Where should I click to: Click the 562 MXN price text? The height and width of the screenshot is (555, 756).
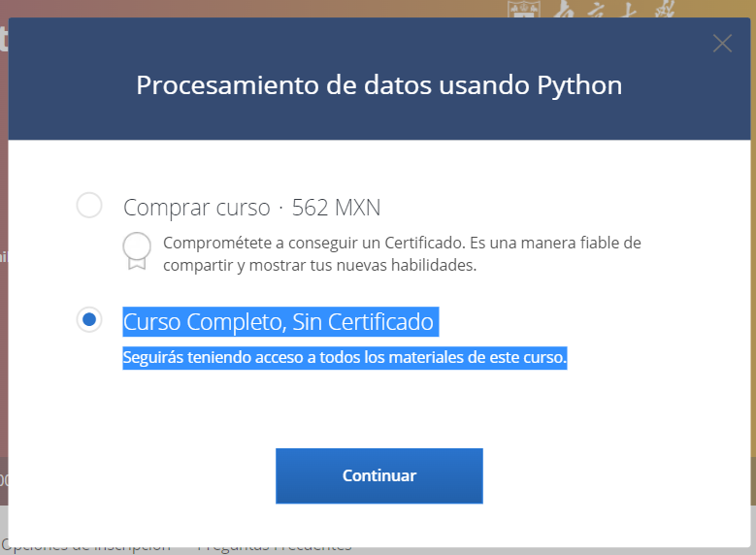[x=337, y=207]
